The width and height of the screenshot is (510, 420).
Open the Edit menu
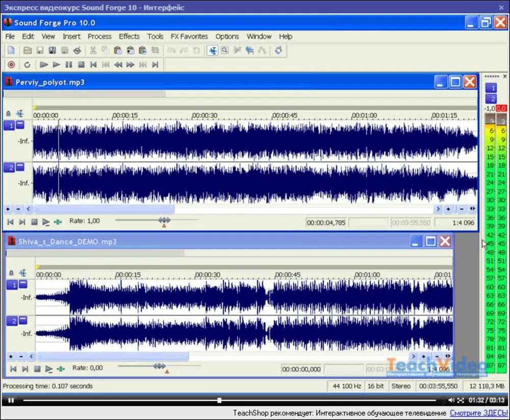tap(28, 36)
